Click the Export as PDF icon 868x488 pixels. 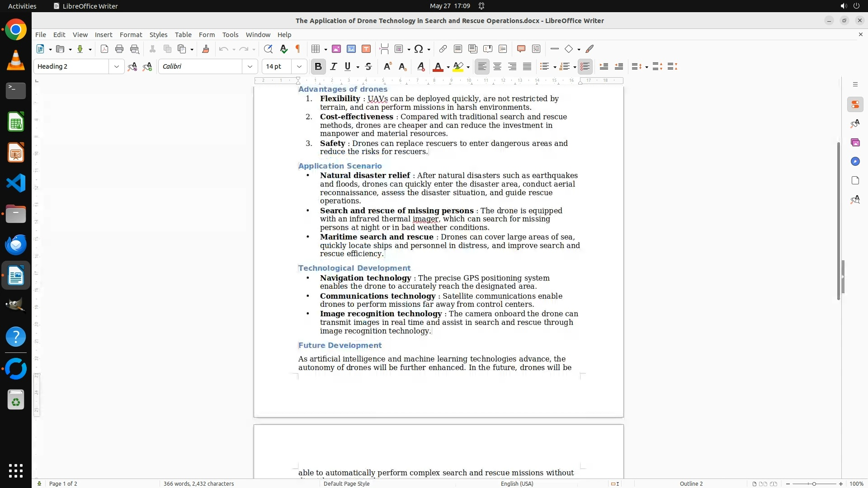point(104,49)
